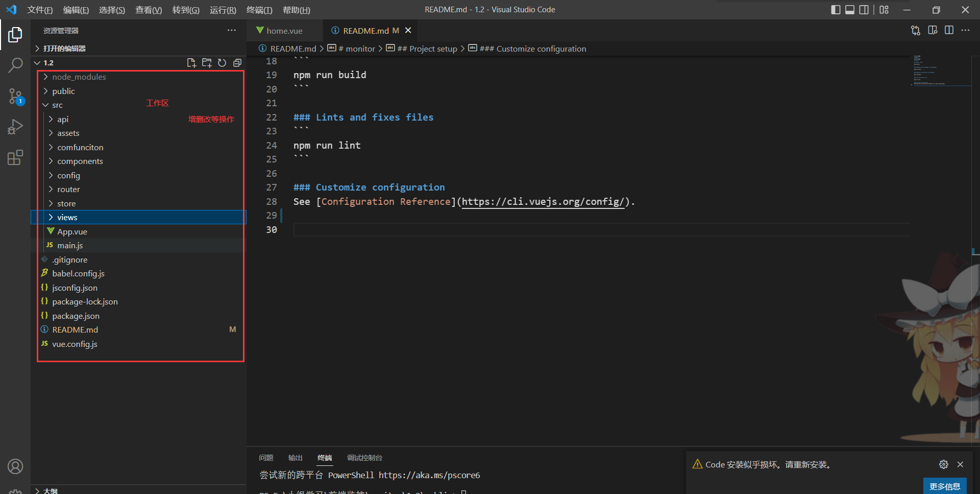Click the editor minimap

click(940, 70)
